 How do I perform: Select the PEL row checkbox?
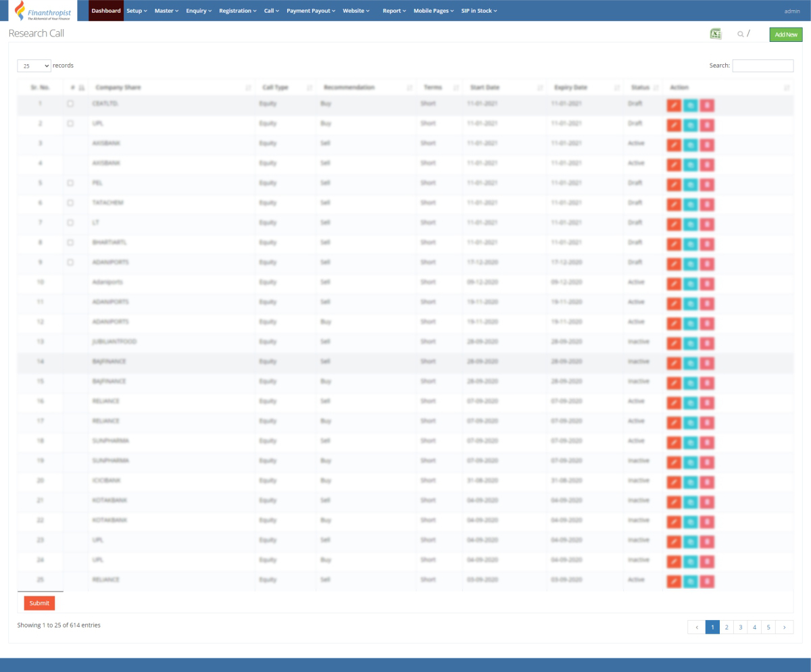pyautogui.click(x=70, y=183)
